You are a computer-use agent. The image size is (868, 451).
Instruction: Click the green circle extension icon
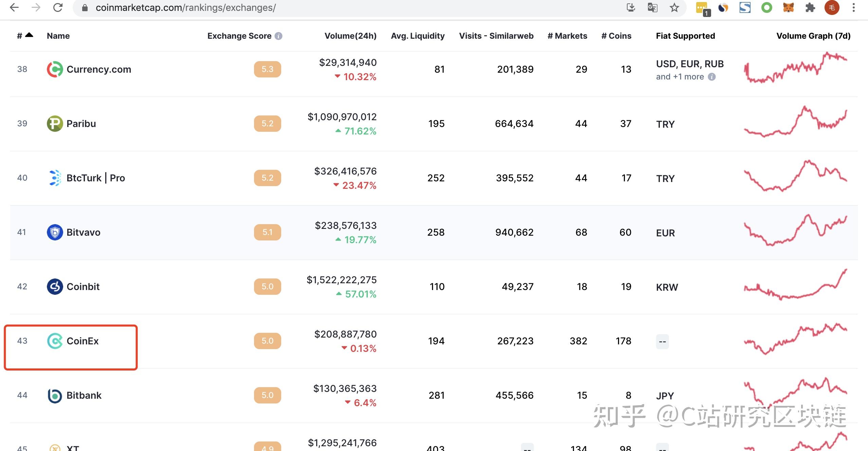767,7
